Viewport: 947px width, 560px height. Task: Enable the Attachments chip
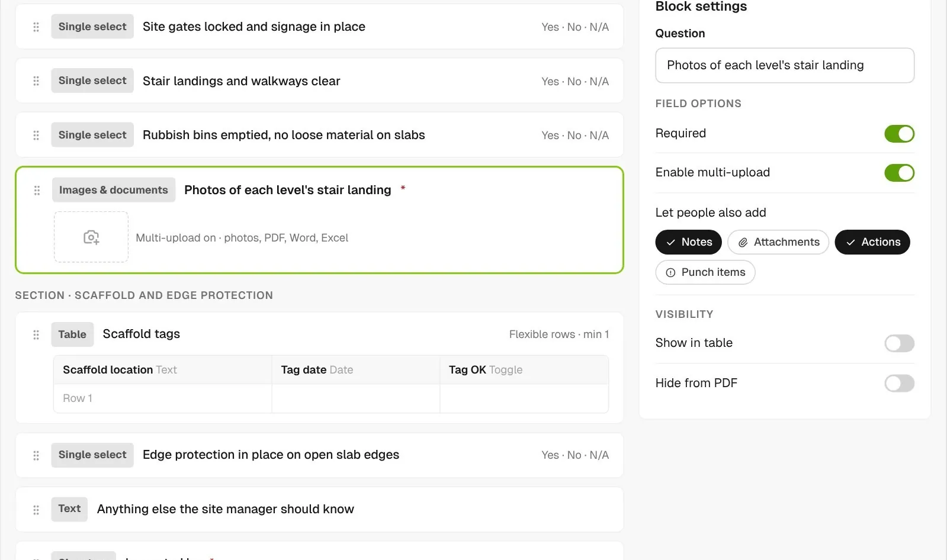coord(778,242)
